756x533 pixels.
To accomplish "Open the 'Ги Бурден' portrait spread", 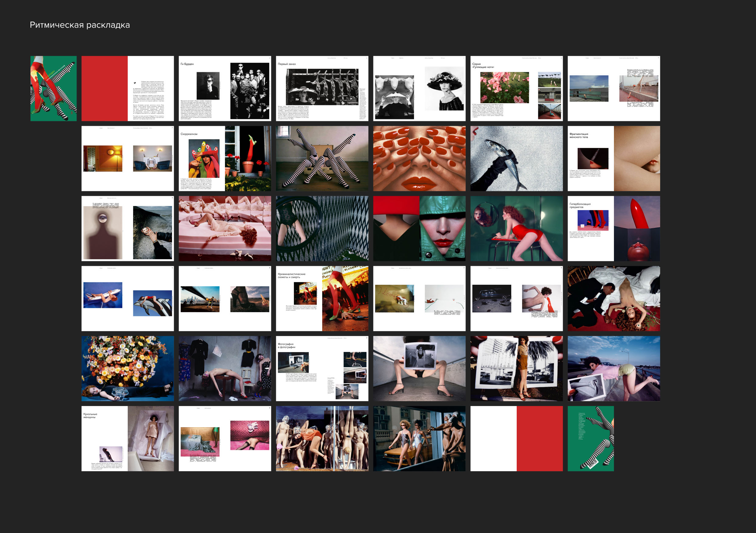I will click(x=225, y=88).
